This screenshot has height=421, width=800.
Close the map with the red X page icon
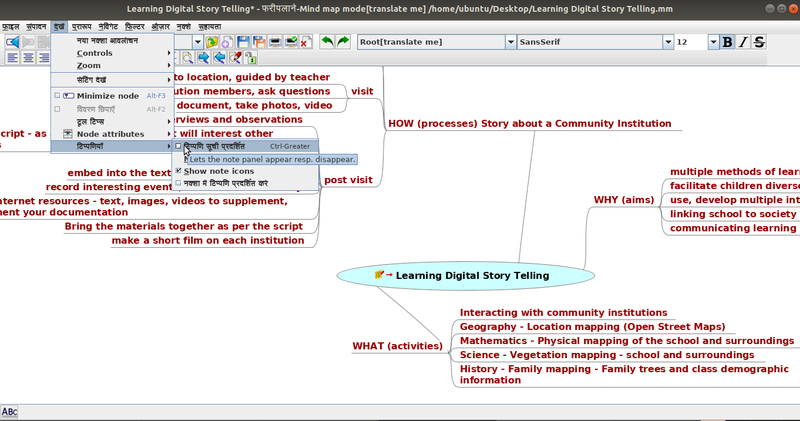(x=306, y=42)
